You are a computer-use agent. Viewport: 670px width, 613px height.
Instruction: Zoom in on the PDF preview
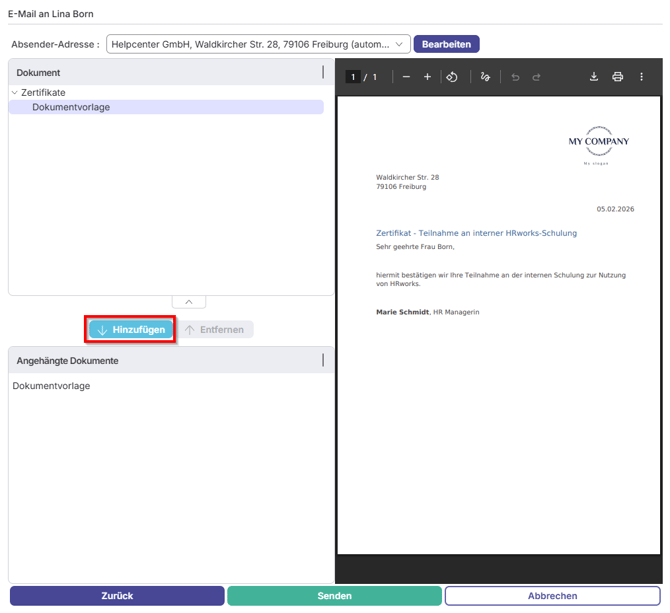(427, 77)
